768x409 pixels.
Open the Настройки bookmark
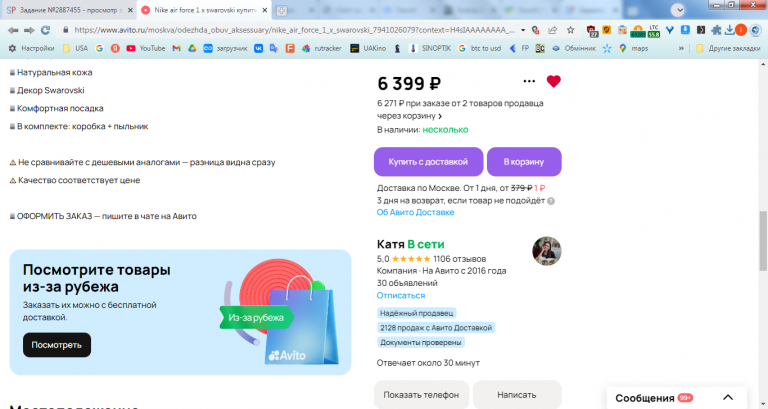(x=31, y=48)
